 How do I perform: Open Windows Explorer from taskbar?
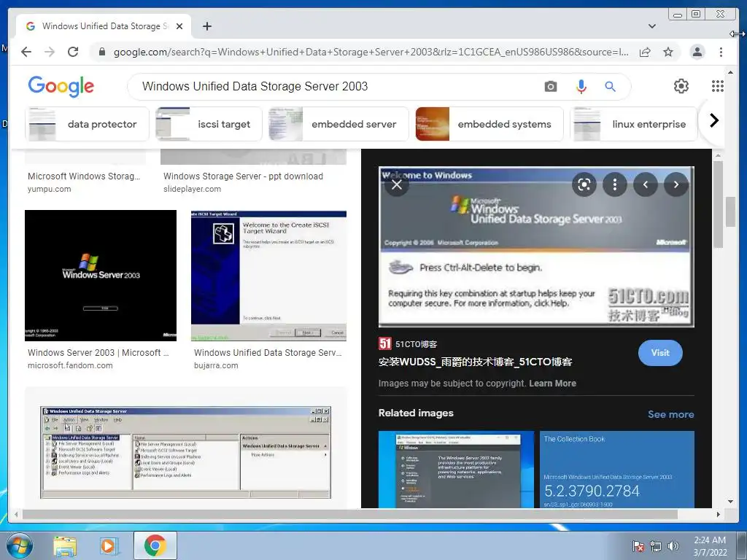click(x=65, y=547)
